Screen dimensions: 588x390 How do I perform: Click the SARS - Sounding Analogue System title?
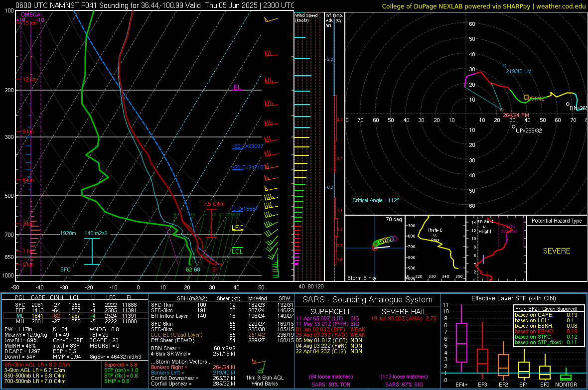368,300
